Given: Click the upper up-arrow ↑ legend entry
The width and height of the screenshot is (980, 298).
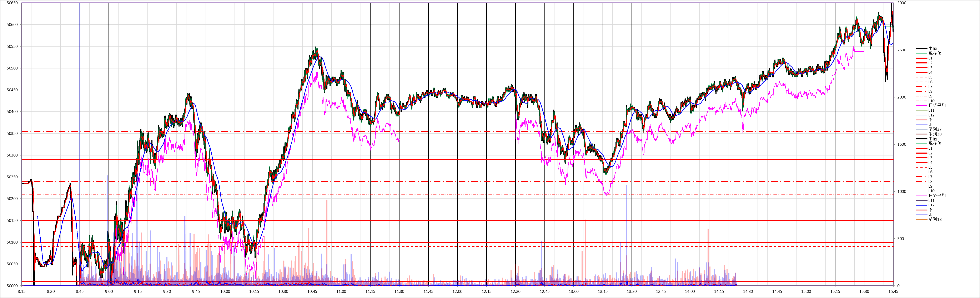Looking at the screenshot, I should [931, 120].
